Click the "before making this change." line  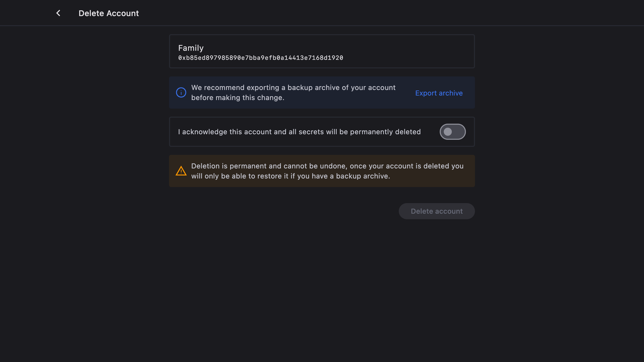click(237, 98)
